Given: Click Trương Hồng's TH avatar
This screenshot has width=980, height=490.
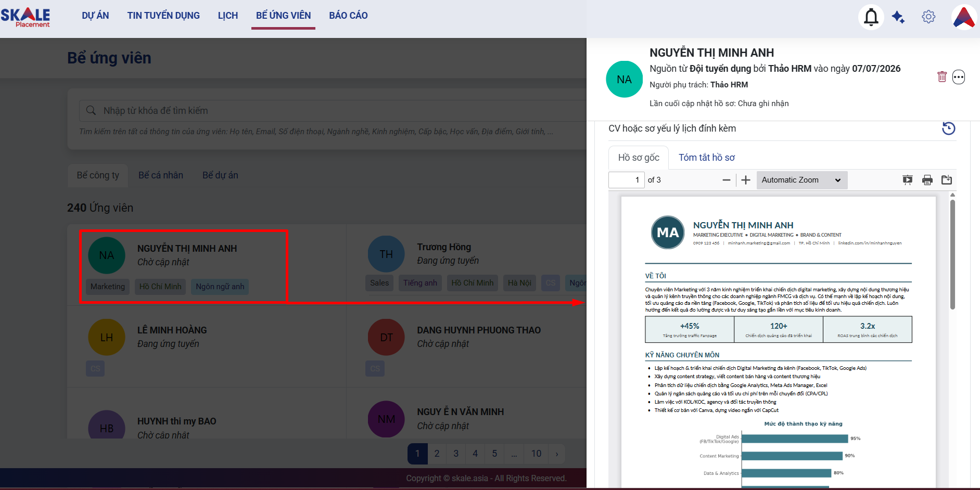Looking at the screenshot, I should [x=386, y=254].
